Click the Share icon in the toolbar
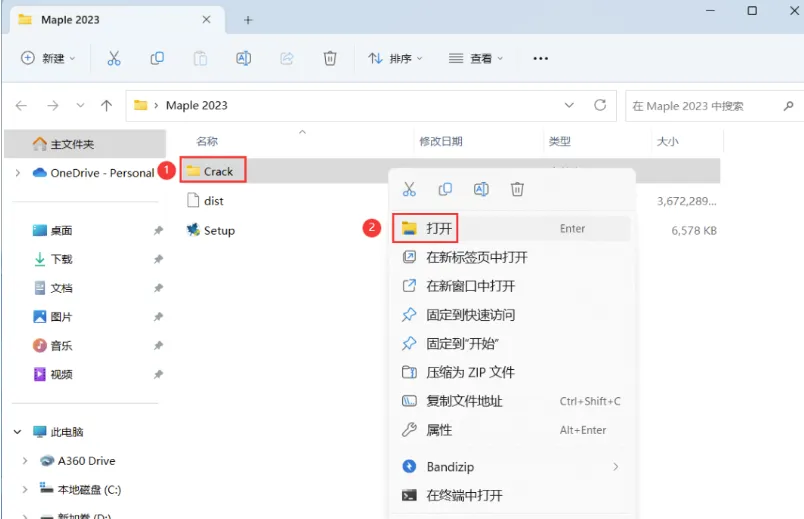 pyautogui.click(x=287, y=58)
